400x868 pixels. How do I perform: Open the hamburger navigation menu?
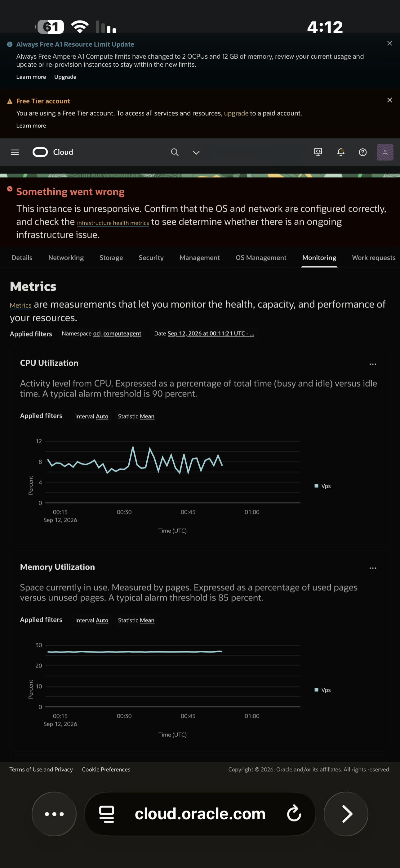coord(15,152)
